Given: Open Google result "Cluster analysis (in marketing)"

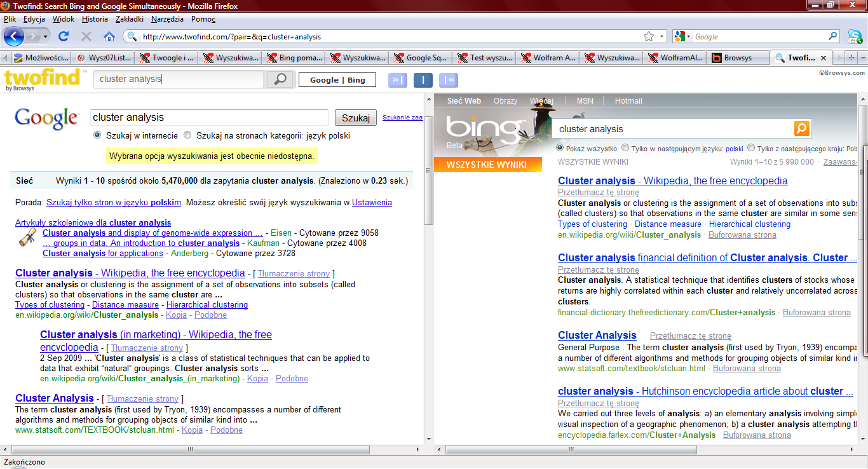Looking at the screenshot, I should pyautogui.click(x=156, y=341).
